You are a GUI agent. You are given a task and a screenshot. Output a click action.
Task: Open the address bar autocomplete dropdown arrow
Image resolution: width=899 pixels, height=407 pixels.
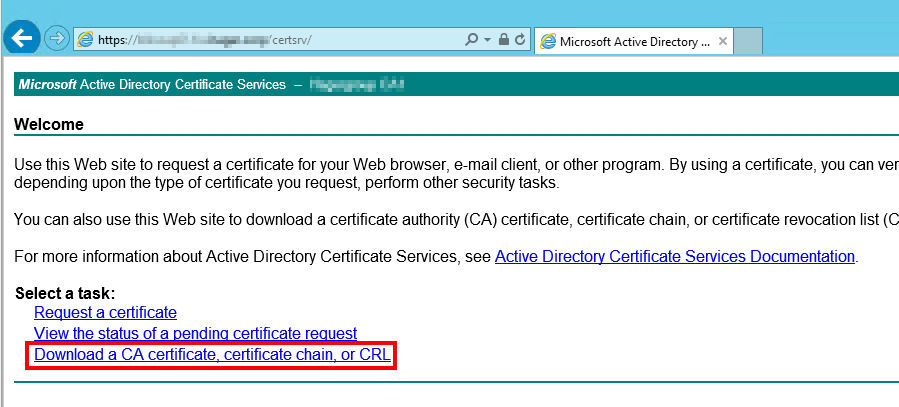488,40
